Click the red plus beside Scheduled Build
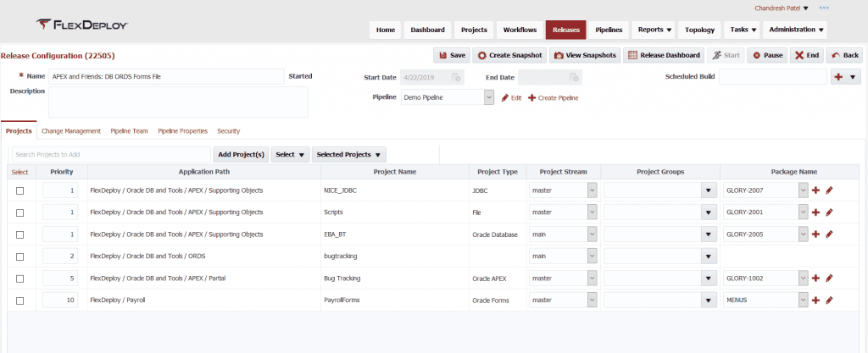Viewport: 868px width, 353px height. (838, 77)
